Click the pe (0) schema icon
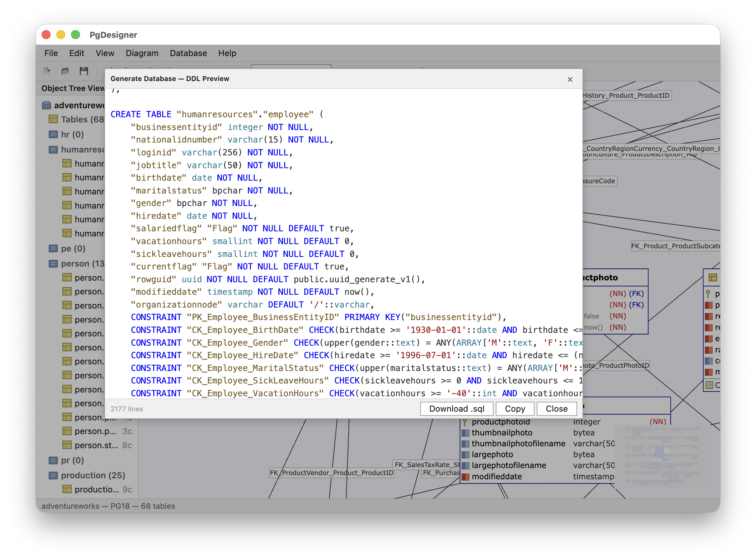Image resolution: width=756 pixels, height=560 pixels. [54, 249]
